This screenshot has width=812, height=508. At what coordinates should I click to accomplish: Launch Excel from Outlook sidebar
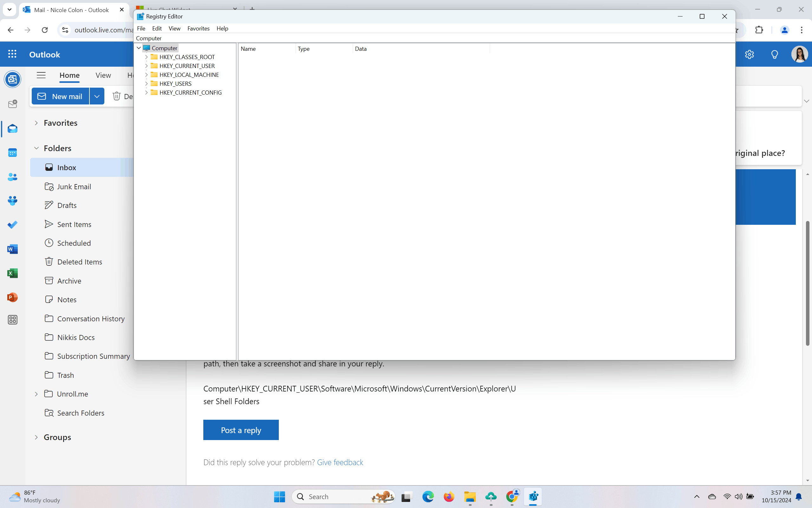tap(12, 273)
